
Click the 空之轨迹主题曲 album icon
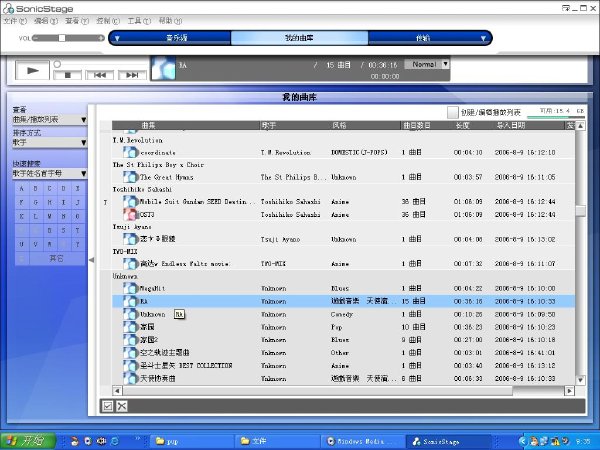130,352
